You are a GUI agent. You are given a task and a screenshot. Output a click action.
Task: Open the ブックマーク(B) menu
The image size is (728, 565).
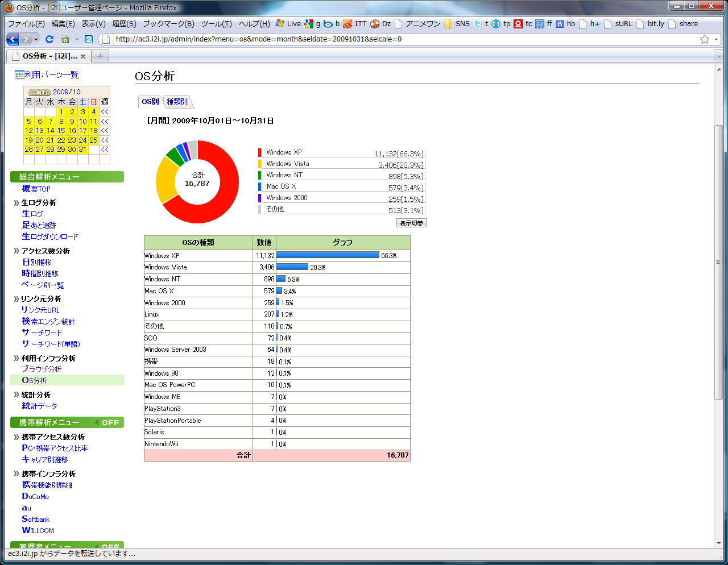[168, 24]
